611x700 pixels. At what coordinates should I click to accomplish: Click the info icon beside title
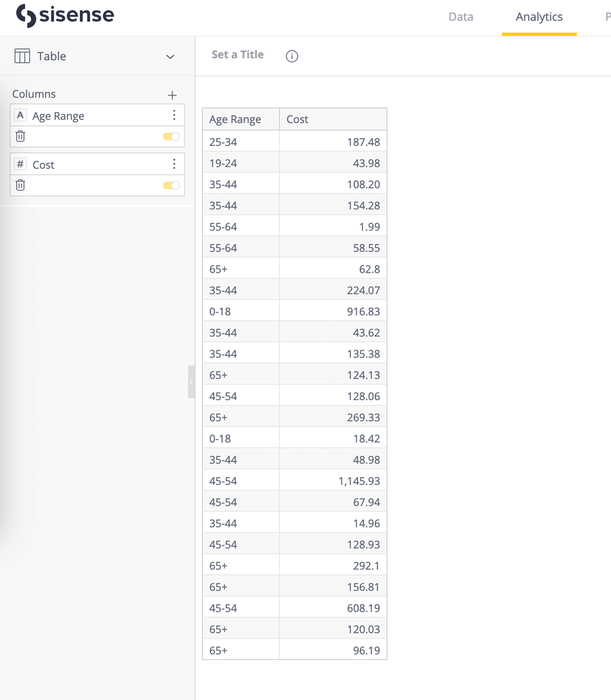point(292,56)
